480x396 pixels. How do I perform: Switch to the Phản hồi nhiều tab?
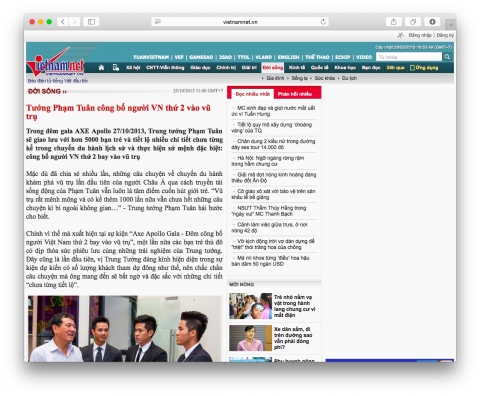point(295,94)
